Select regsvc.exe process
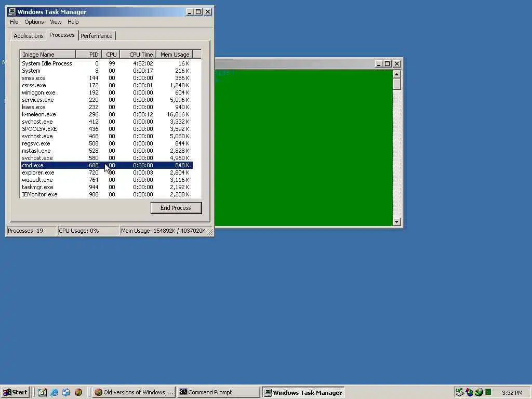532x399 pixels. pos(107,143)
